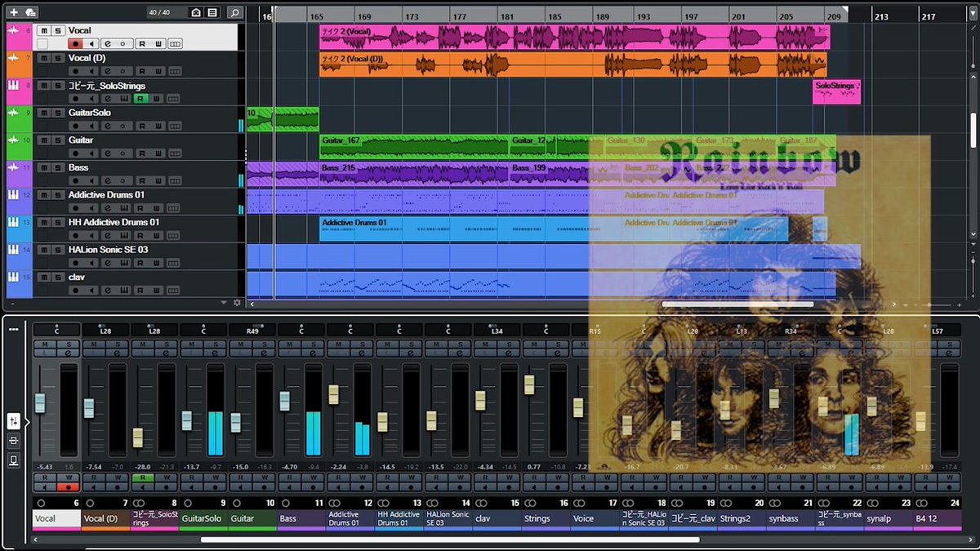
Task: Click the R49 pan control on Guitar channel
Action: tap(252, 330)
